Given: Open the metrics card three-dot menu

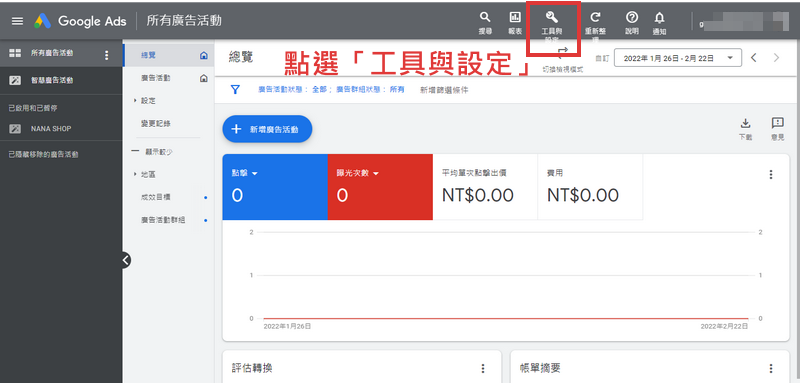Looking at the screenshot, I should 771,174.
